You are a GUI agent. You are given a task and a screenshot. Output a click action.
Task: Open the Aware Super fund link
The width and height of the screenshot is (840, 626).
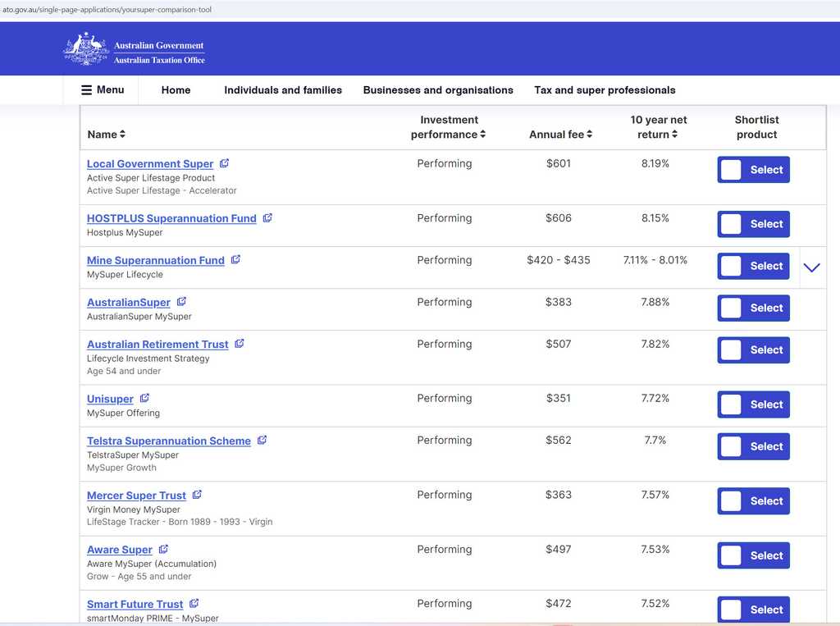tap(120, 550)
